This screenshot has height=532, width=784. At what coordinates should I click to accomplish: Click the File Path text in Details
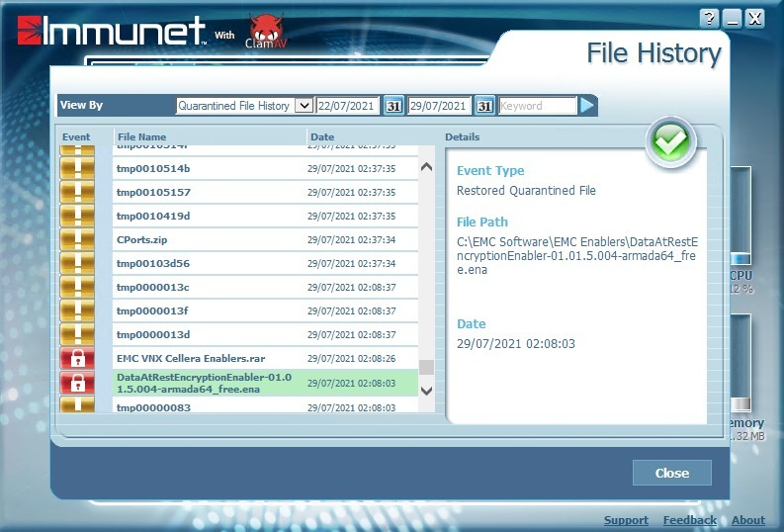point(577,255)
